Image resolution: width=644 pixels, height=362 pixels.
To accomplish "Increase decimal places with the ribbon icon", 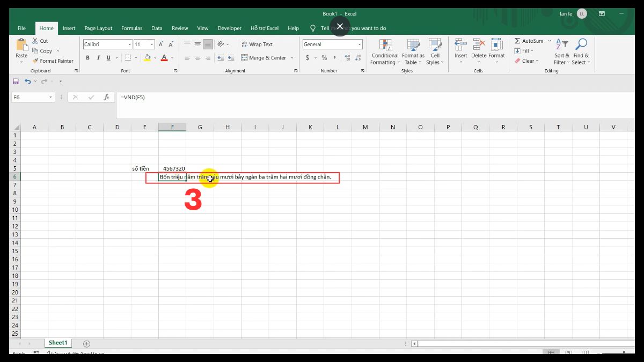I will click(x=347, y=56).
